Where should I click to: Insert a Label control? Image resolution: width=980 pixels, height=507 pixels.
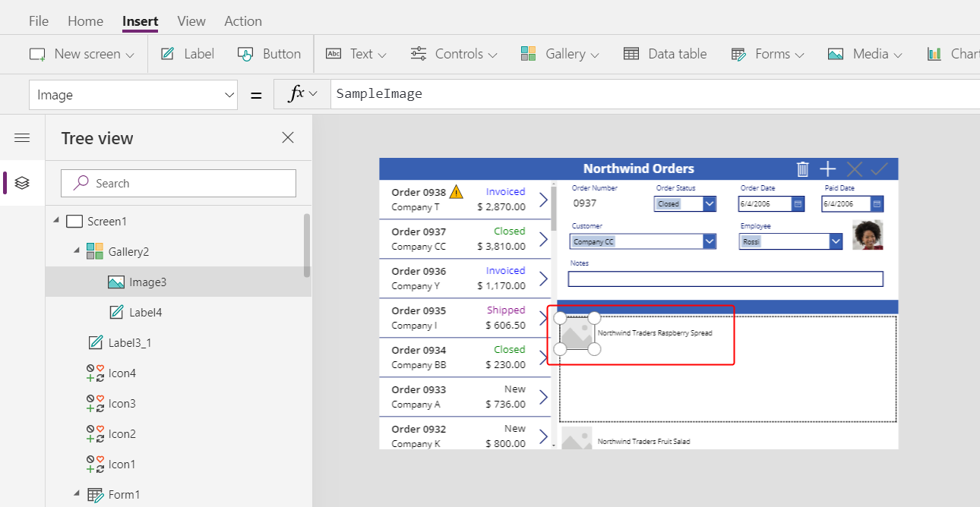(x=188, y=54)
